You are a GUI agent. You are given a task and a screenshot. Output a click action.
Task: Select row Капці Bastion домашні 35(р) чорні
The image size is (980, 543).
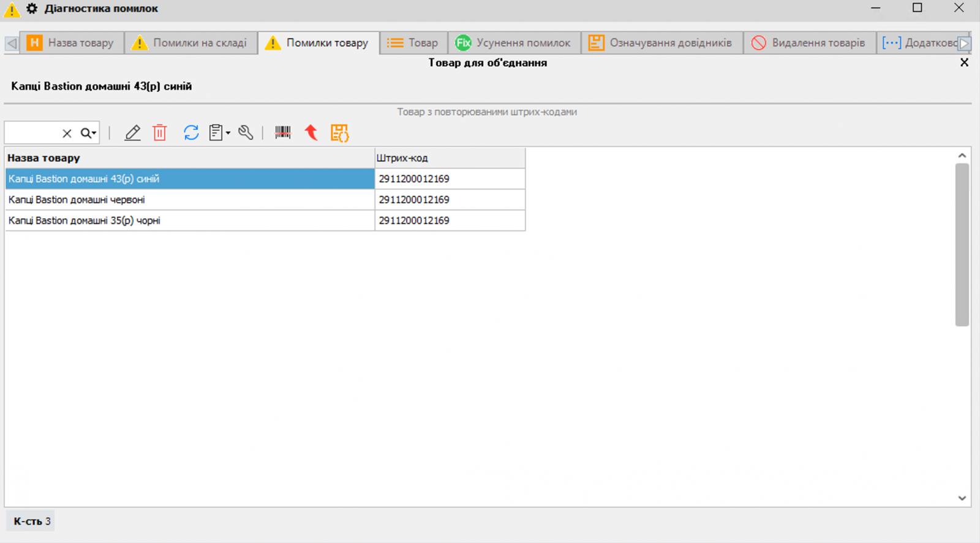point(190,220)
